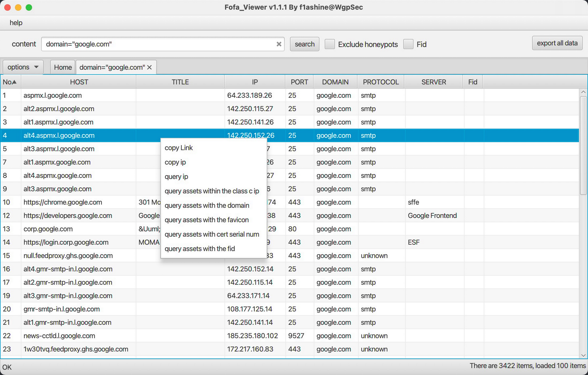Enable the Exclude honeypots checkbox

pyautogui.click(x=330, y=44)
